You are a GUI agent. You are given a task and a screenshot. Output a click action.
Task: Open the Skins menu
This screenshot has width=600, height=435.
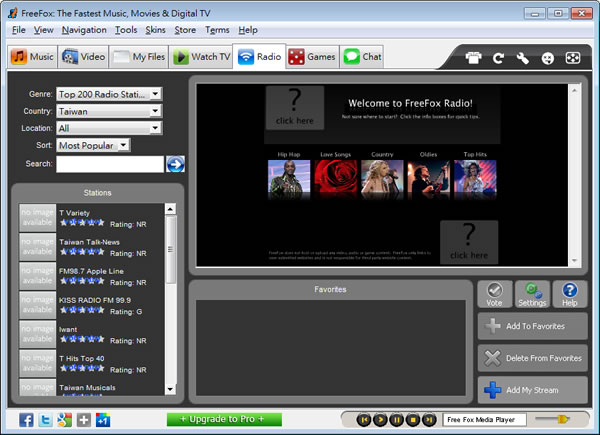point(155,30)
